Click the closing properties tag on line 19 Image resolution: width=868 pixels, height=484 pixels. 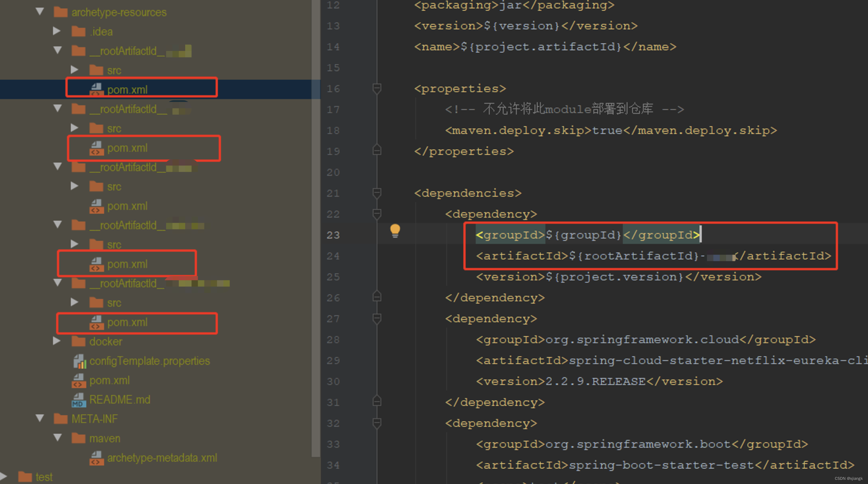tap(464, 152)
